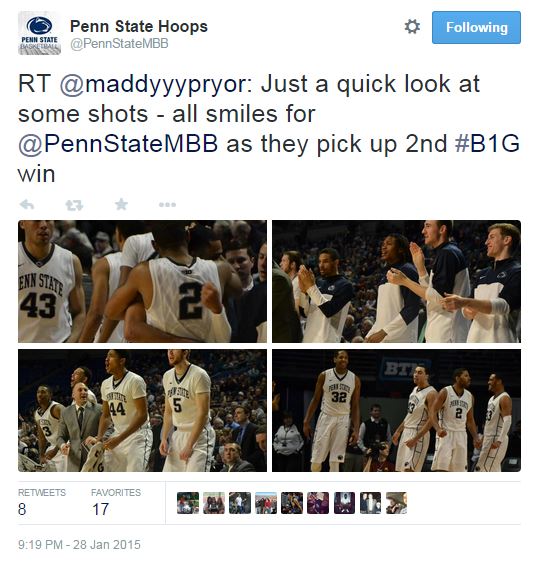
Task: Click the reply arrow icon
Action: click(27, 205)
